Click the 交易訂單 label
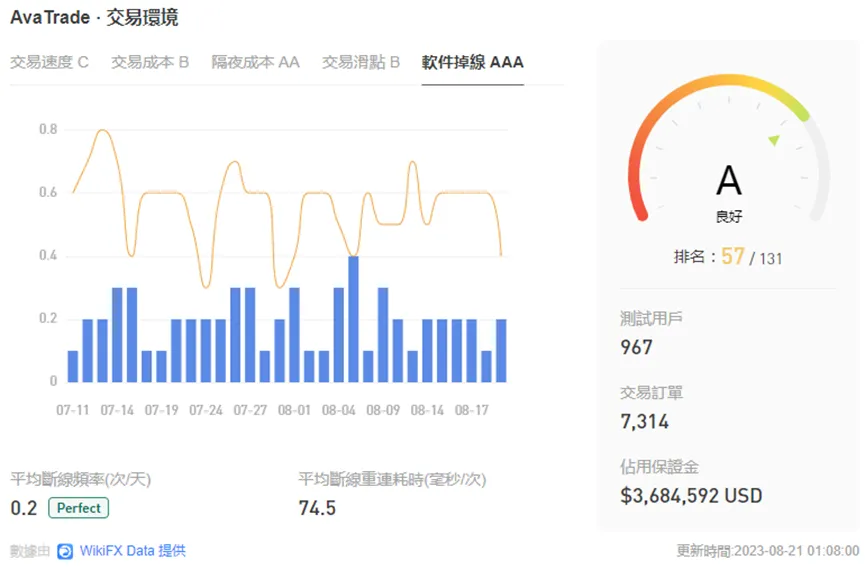This screenshot has height=569, width=865. click(x=652, y=393)
